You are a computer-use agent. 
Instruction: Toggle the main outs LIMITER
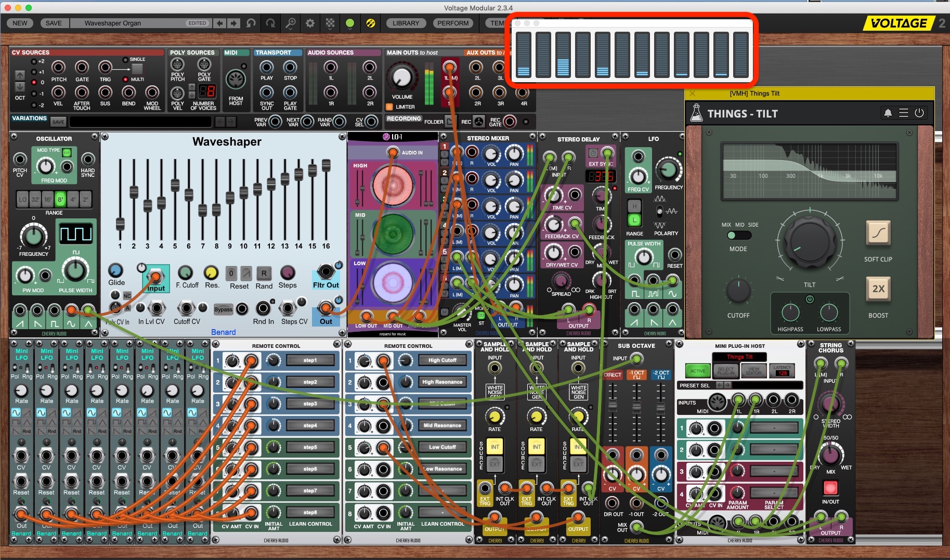tap(389, 107)
